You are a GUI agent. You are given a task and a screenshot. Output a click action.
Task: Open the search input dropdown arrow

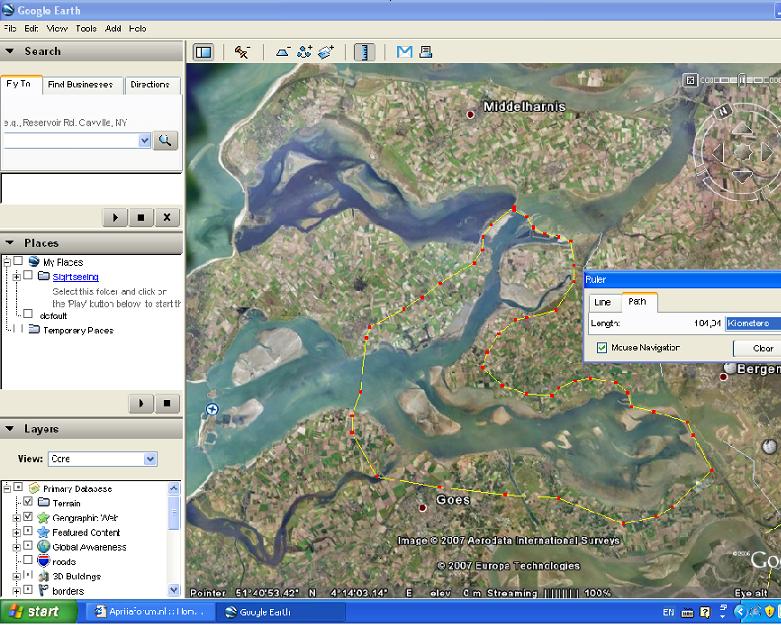(144, 140)
